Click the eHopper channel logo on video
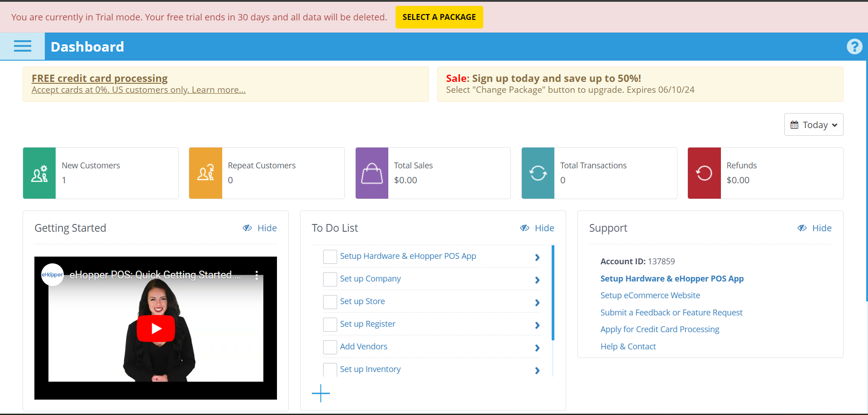 [x=52, y=275]
